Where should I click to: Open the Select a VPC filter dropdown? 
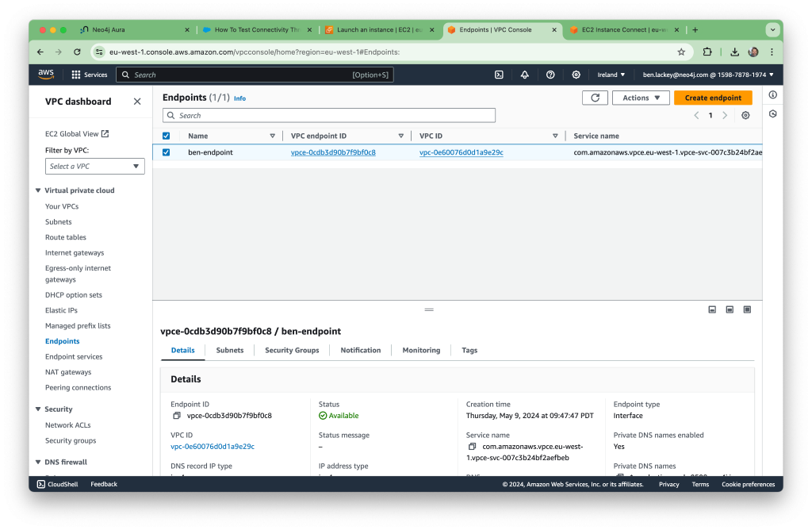(94, 166)
